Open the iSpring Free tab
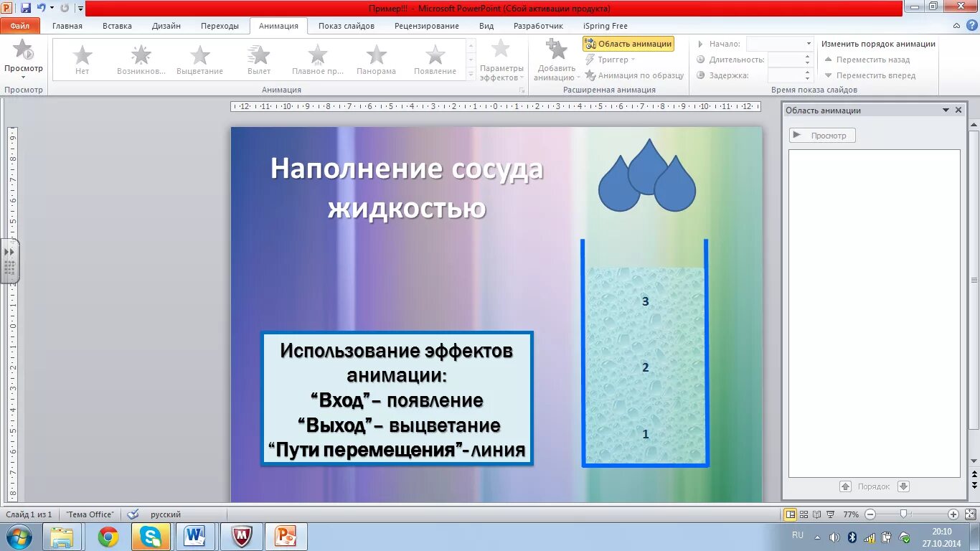 tap(606, 26)
